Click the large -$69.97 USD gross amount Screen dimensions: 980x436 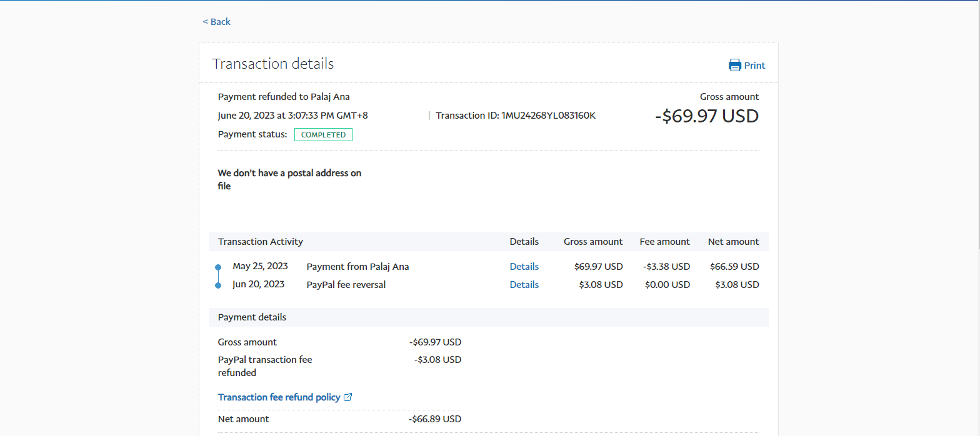click(706, 116)
